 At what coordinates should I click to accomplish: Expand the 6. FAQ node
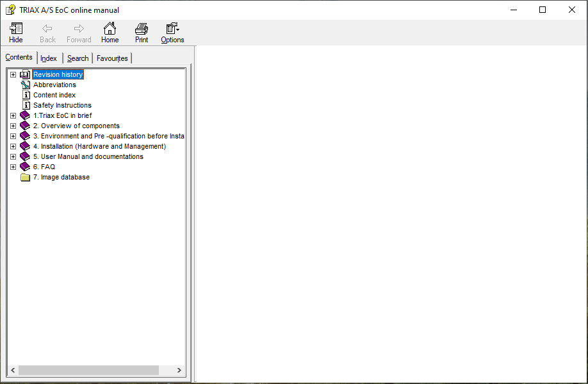(13, 167)
